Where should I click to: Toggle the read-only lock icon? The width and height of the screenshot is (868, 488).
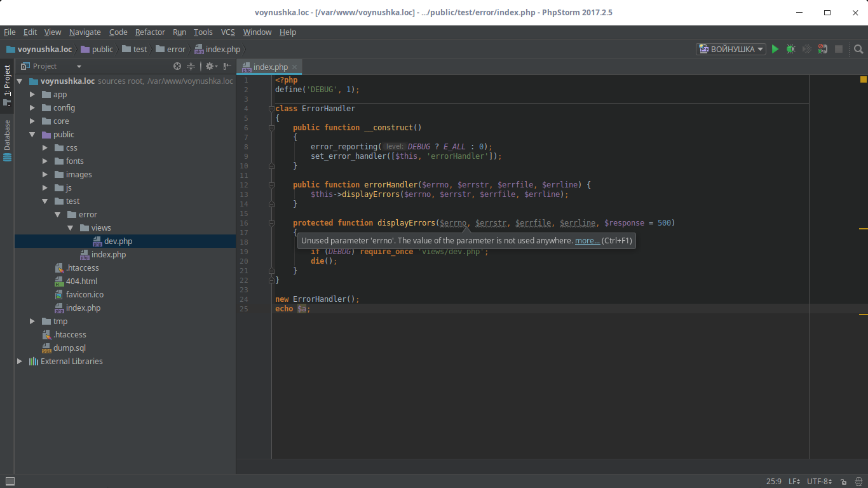tap(843, 482)
